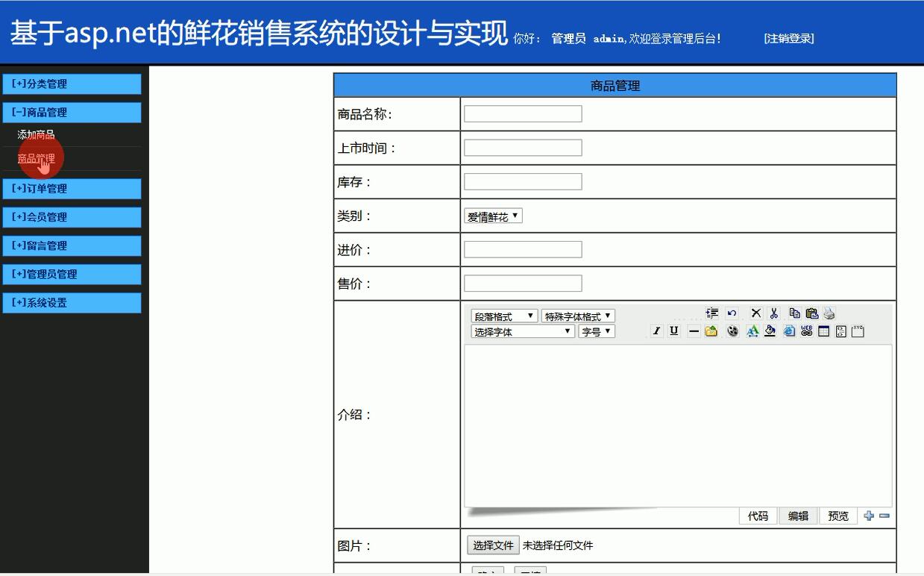
Task: Switch editor to 预览 tab
Action: (838, 516)
